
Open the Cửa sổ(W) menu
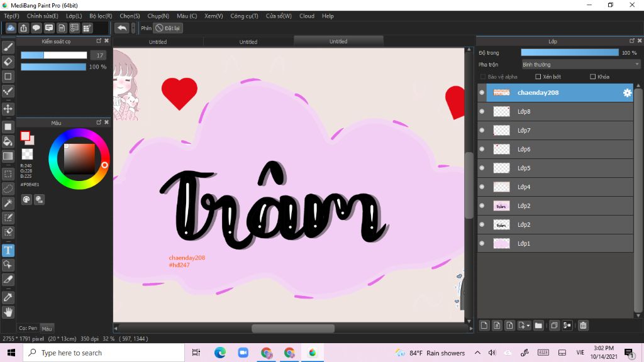pos(279,16)
